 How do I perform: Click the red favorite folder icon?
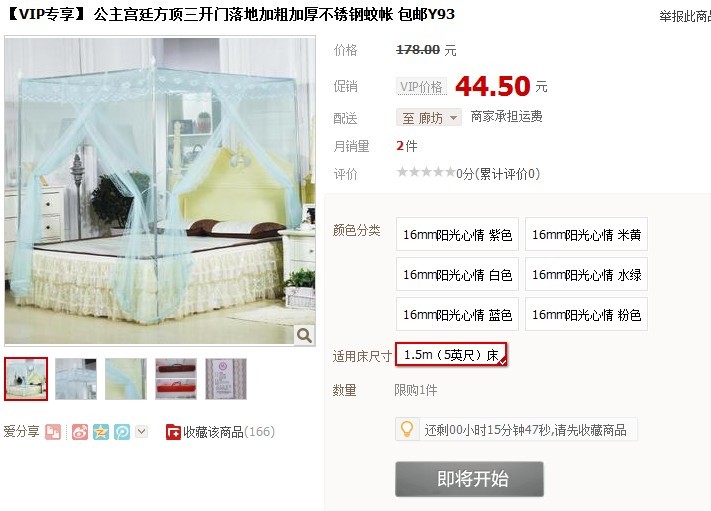coord(173,432)
